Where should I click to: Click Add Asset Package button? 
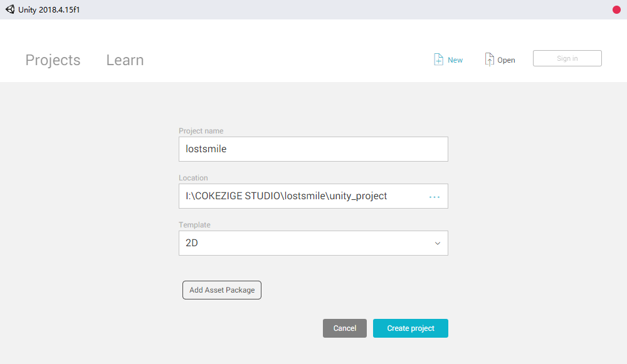[x=222, y=290]
